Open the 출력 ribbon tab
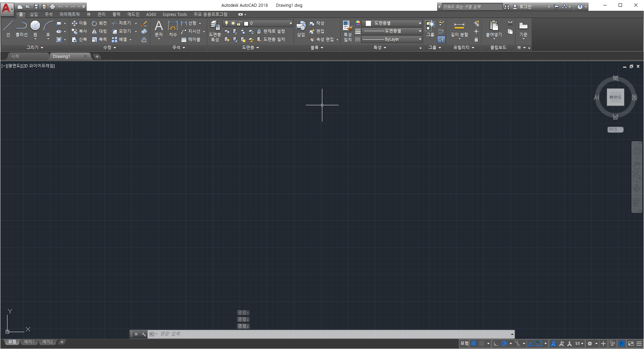Screen dimensions: 644x349 [x=116, y=14]
